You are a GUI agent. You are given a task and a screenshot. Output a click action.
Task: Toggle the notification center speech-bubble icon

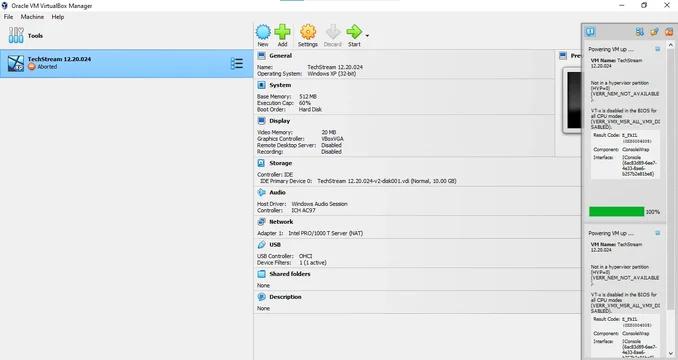[x=590, y=32]
